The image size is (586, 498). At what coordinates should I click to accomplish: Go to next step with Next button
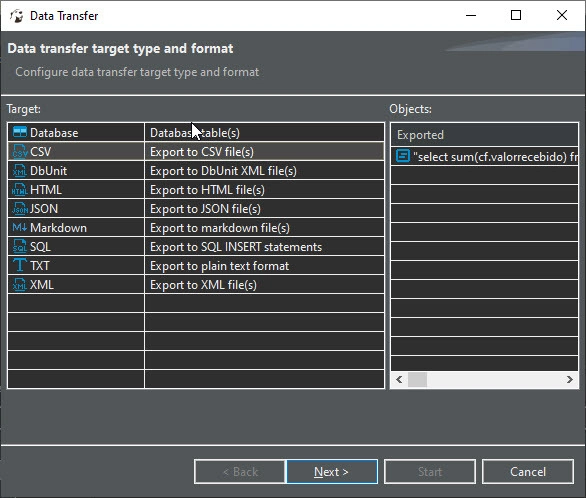pyautogui.click(x=332, y=471)
